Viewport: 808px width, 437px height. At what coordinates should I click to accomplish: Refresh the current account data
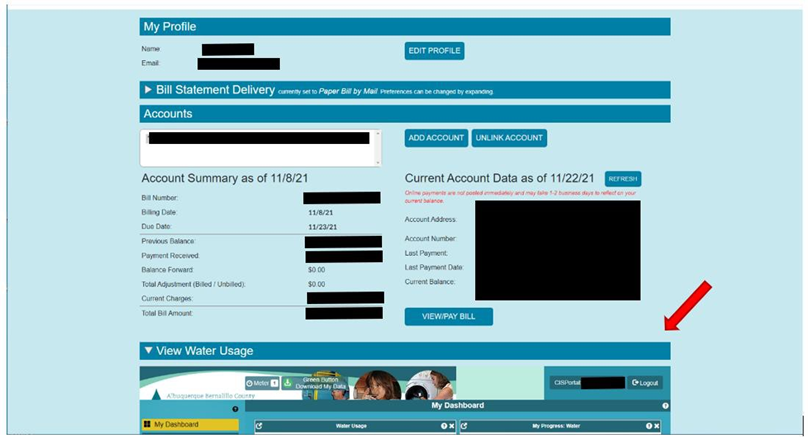[622, 178]
